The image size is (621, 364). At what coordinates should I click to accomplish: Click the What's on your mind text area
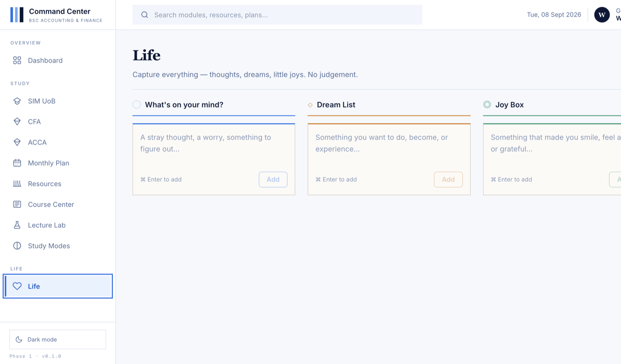[214, 147]
